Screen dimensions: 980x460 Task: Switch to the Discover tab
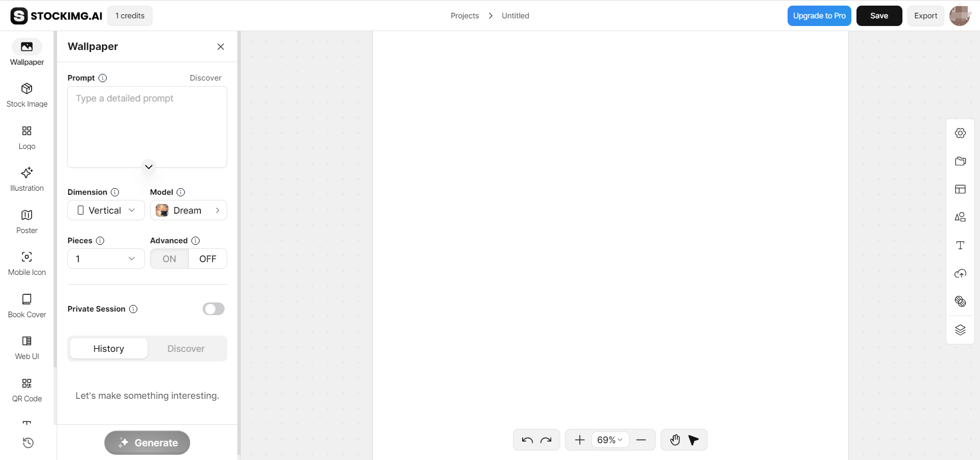click(x=186, y=349)
